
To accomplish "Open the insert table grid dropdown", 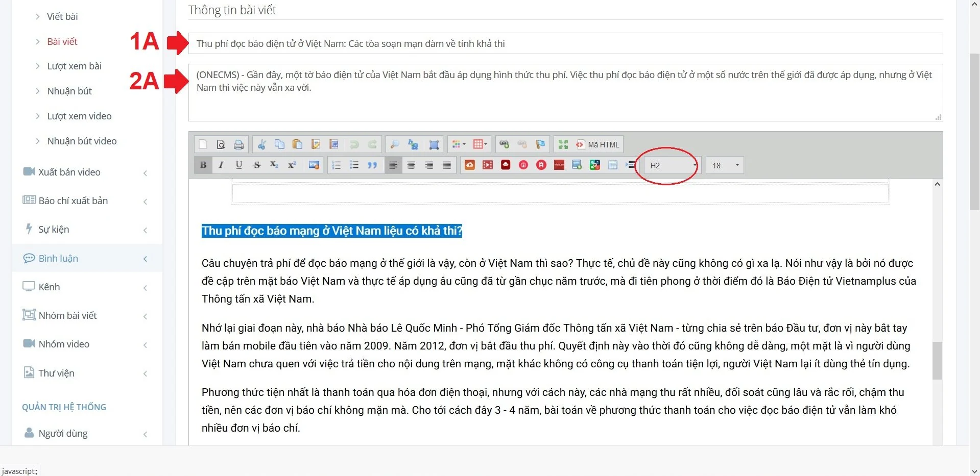I will tap(480, 144).
